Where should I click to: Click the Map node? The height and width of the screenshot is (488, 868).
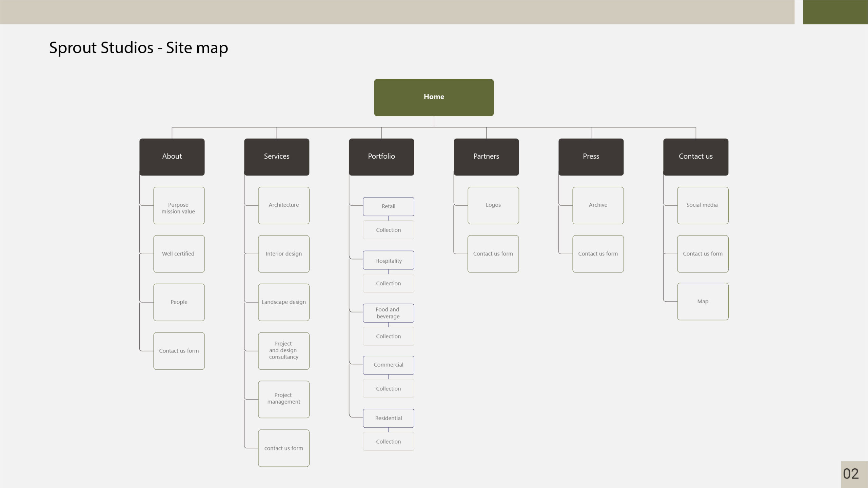click(x=703, y=302)
